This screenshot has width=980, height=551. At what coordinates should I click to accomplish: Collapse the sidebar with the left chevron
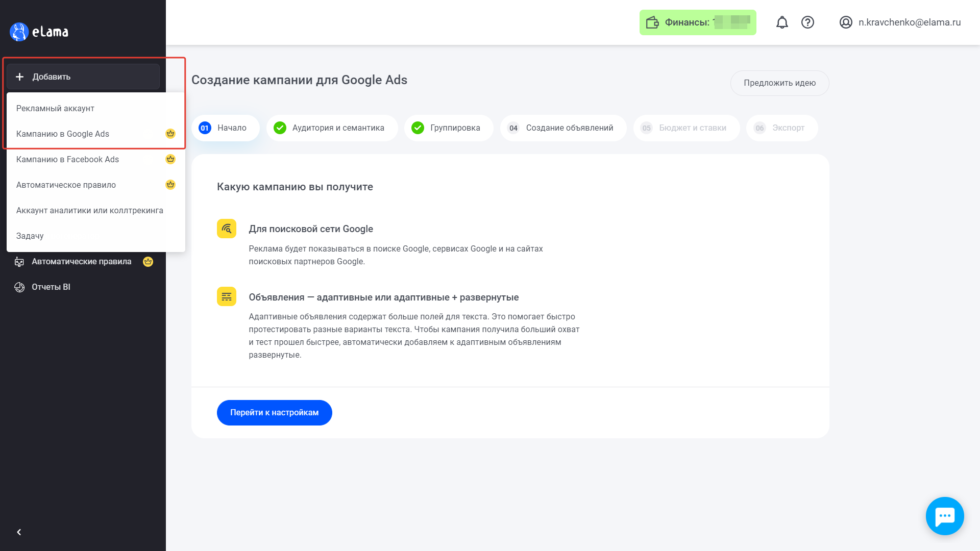pyautogui.click(x=19, y=532)
